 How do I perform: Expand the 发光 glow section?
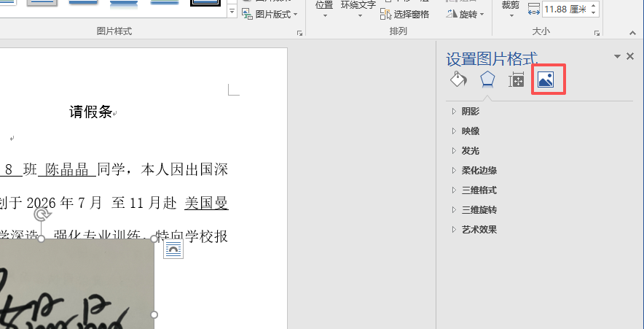click(470, 151)
